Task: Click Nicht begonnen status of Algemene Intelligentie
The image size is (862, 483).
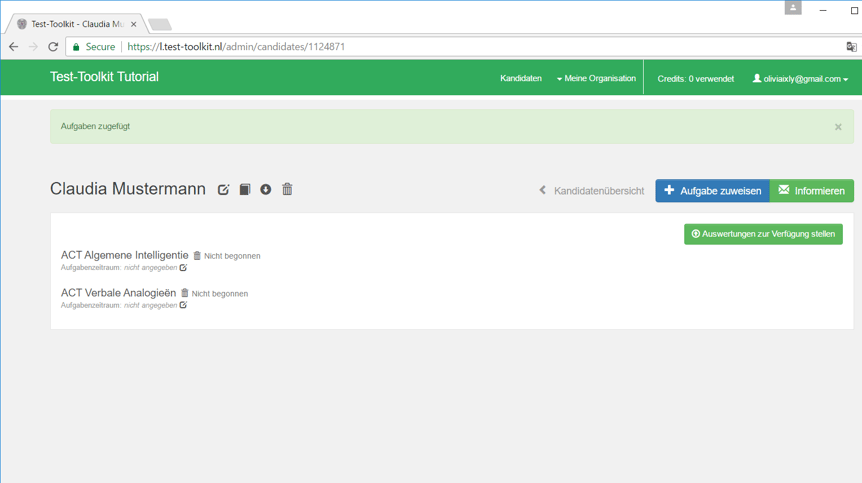Action: tap(232, 256)
